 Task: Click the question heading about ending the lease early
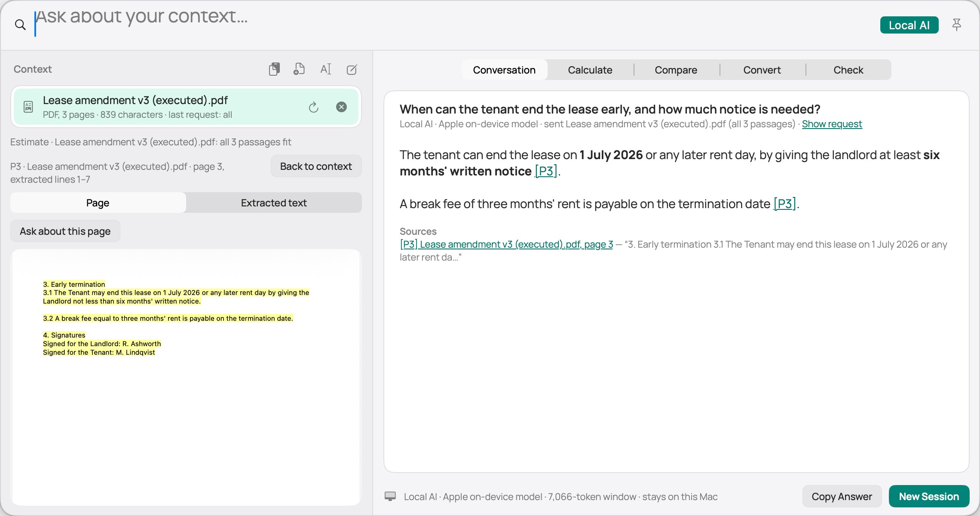click(610, 109)
